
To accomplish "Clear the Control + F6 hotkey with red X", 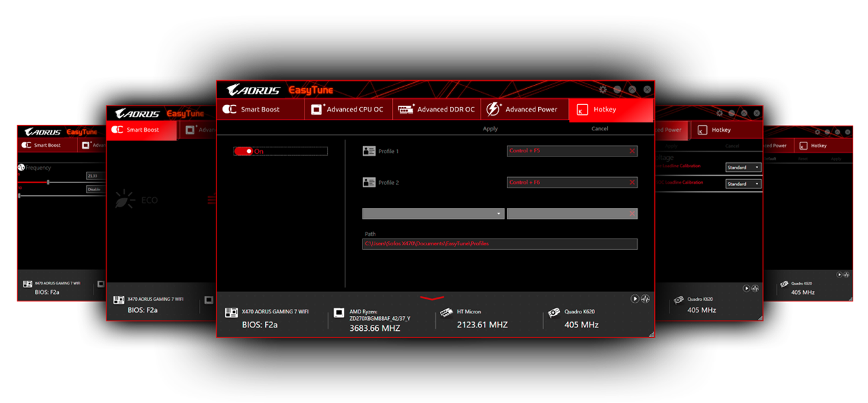I will pyautogui.click(x=632, y=182).
